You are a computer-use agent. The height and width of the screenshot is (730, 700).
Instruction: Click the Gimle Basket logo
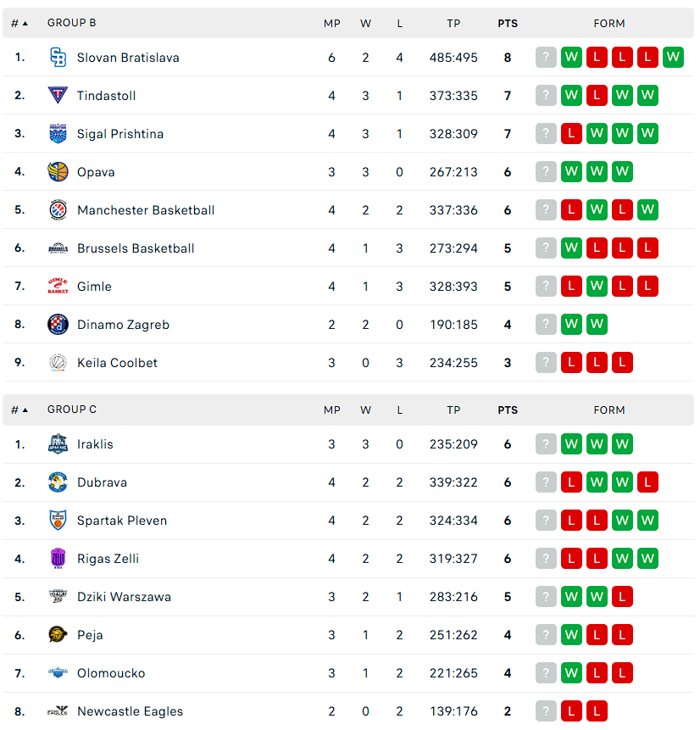(x=58, y=287)
